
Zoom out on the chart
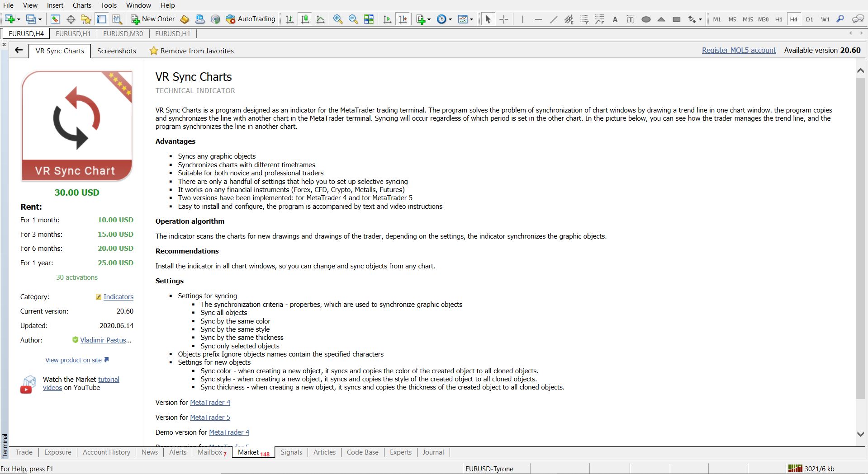point(353,19)
